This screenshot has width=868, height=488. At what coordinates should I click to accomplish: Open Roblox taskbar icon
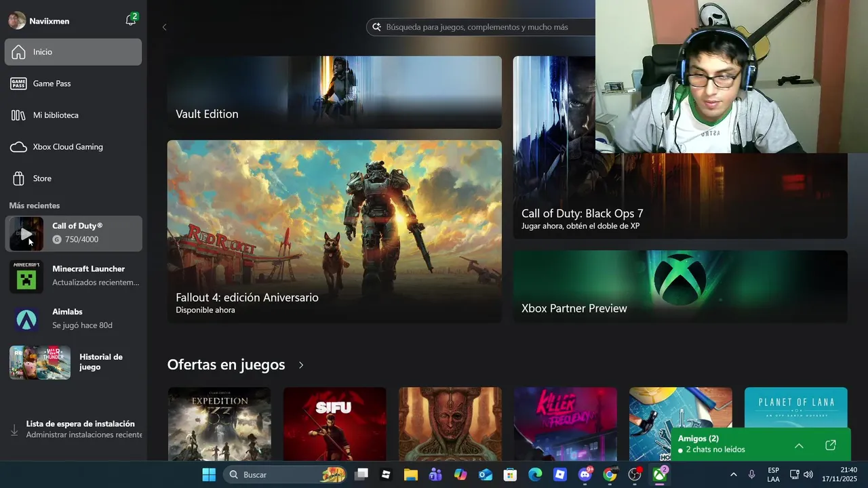coord(560,474)
